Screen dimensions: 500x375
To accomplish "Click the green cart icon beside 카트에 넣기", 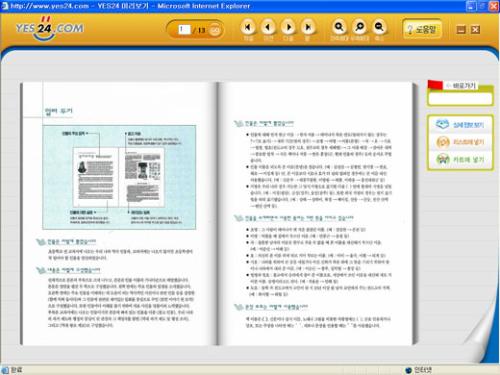I will pos(443,159).
